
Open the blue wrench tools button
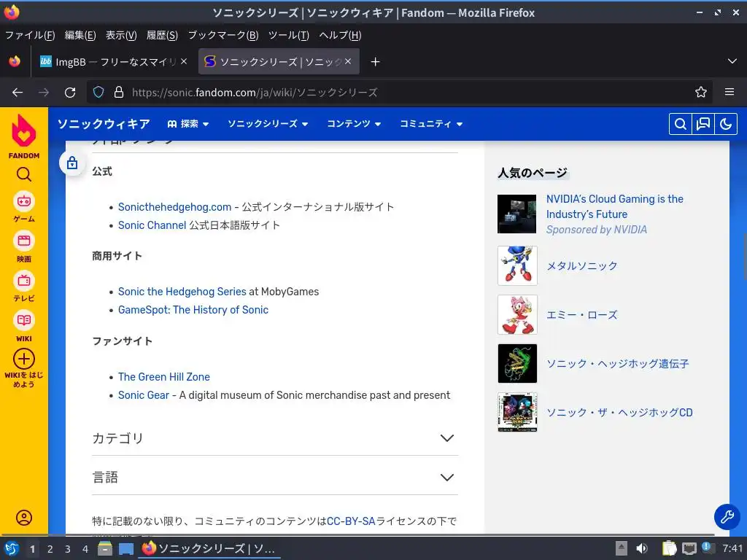[727, 516]
